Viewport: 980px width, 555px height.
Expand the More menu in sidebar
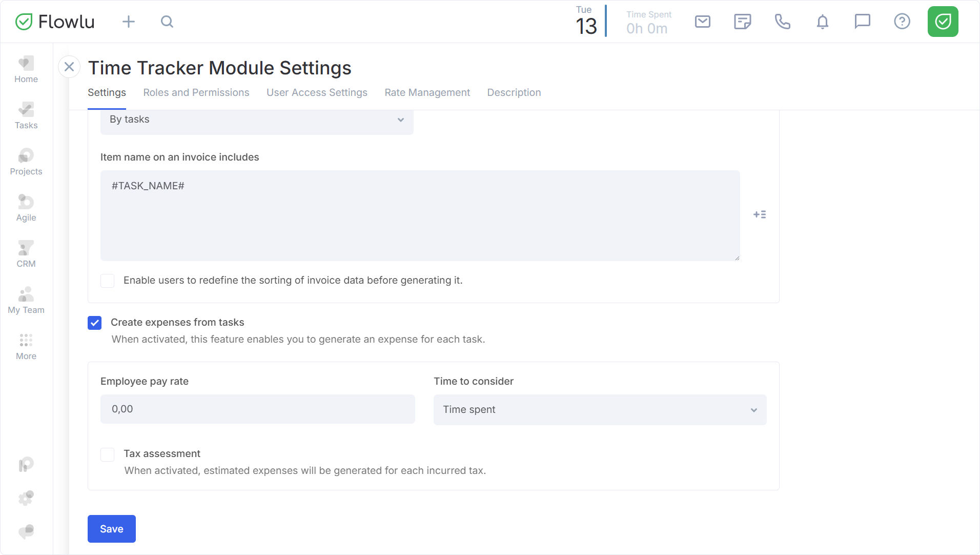pos(26,346)
